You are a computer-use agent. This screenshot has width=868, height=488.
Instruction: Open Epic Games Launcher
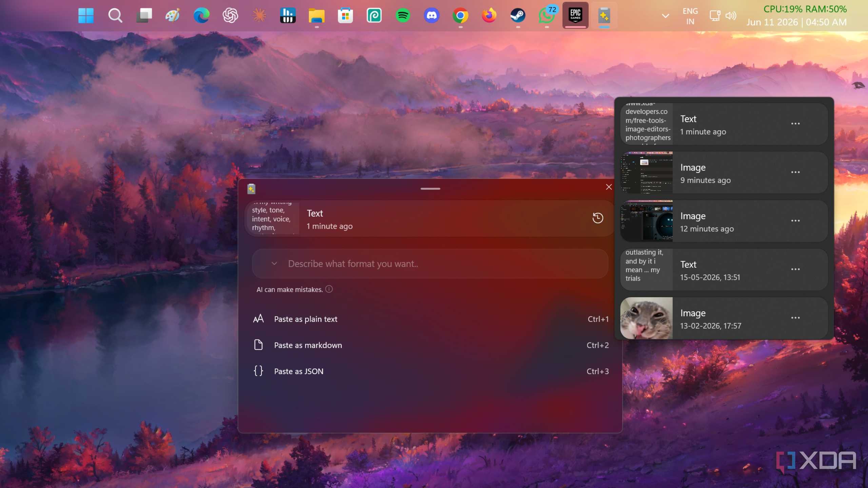575,16
